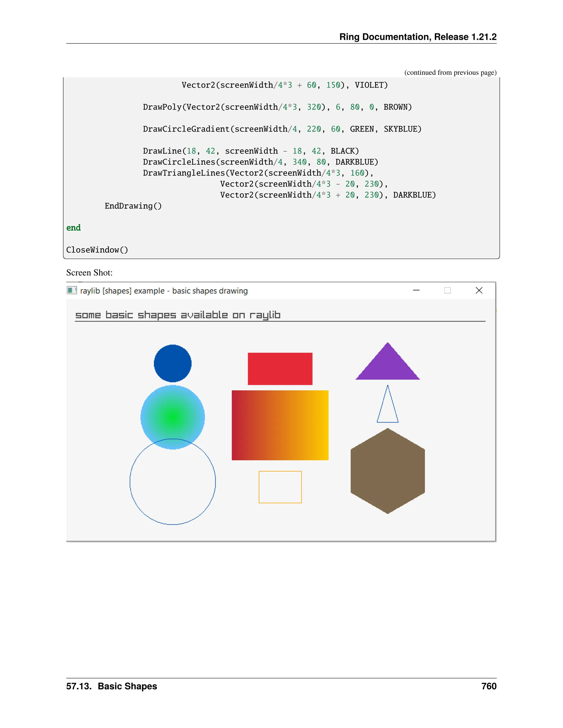
Task: Click the green-to-skyblue gradient circle center
Action: (172, 417)
